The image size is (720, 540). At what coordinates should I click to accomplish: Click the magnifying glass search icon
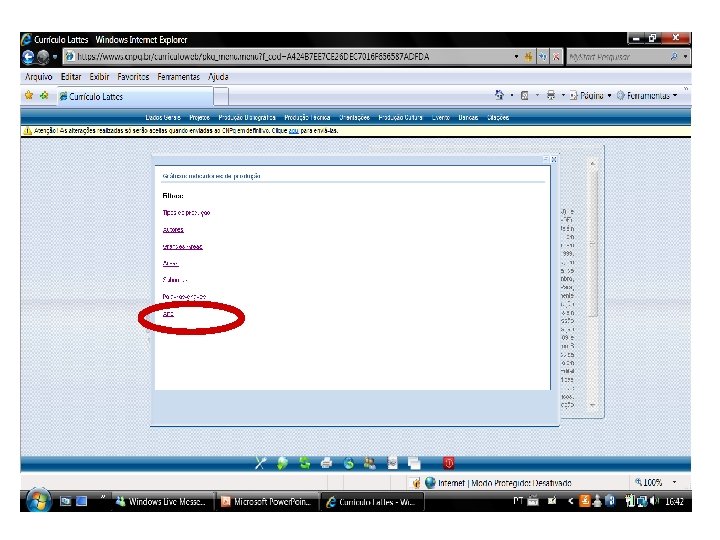point(674,57)
